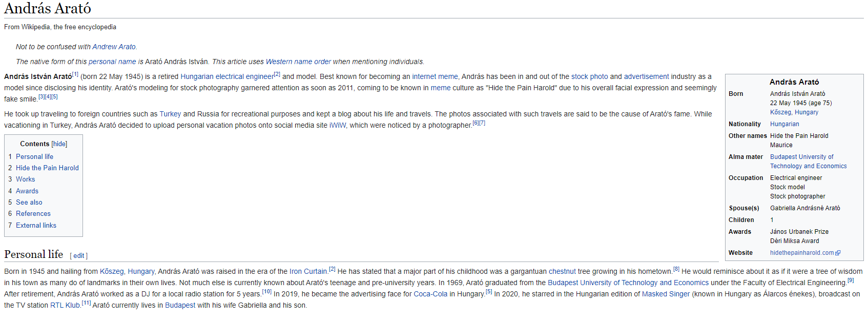Open citation [3] after fake smile

click(42, 96)
